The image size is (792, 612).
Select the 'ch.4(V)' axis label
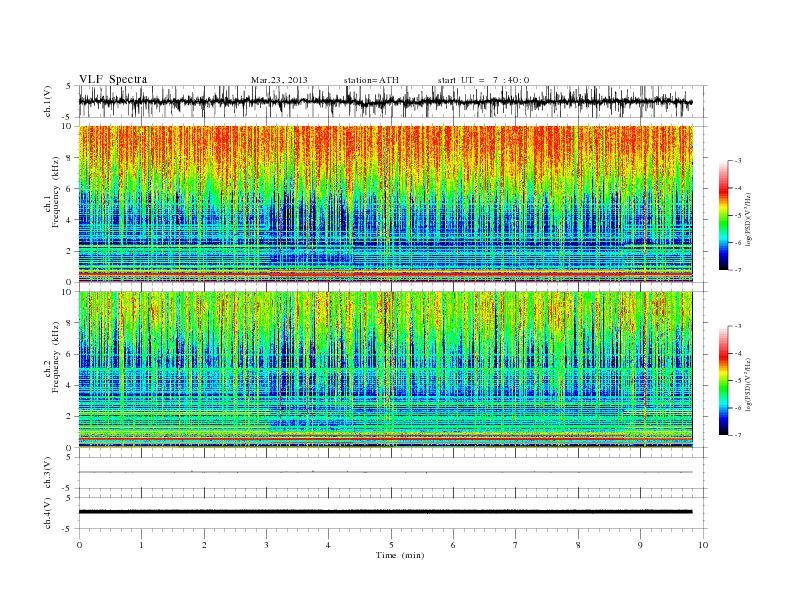point(47,513)
